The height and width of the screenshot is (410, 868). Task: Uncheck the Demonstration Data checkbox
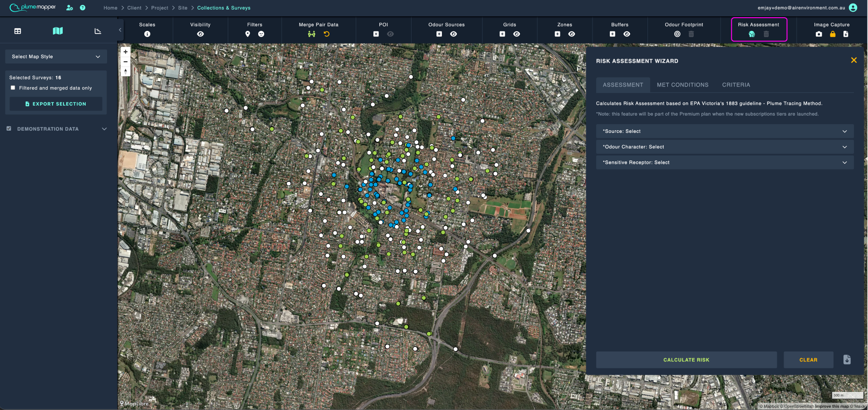pyautogui.click(x=9, y=129)
